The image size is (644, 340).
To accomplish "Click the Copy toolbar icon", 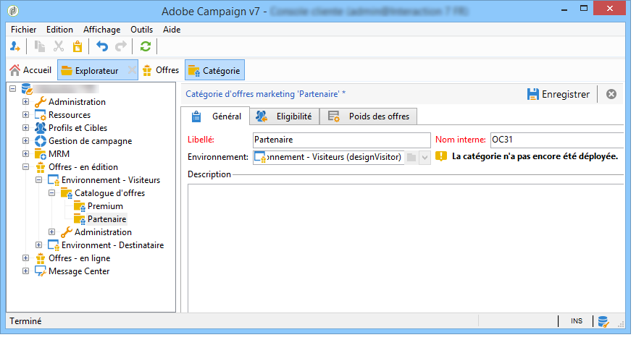I will 40,46.
